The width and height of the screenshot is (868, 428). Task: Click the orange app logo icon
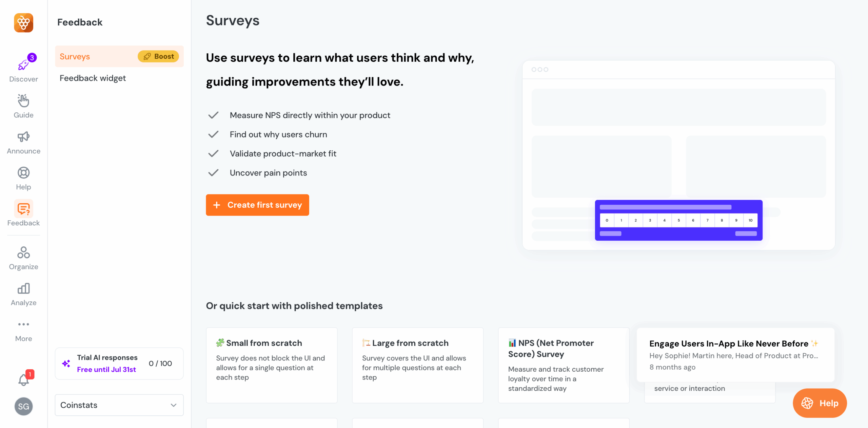pos(23,23)
